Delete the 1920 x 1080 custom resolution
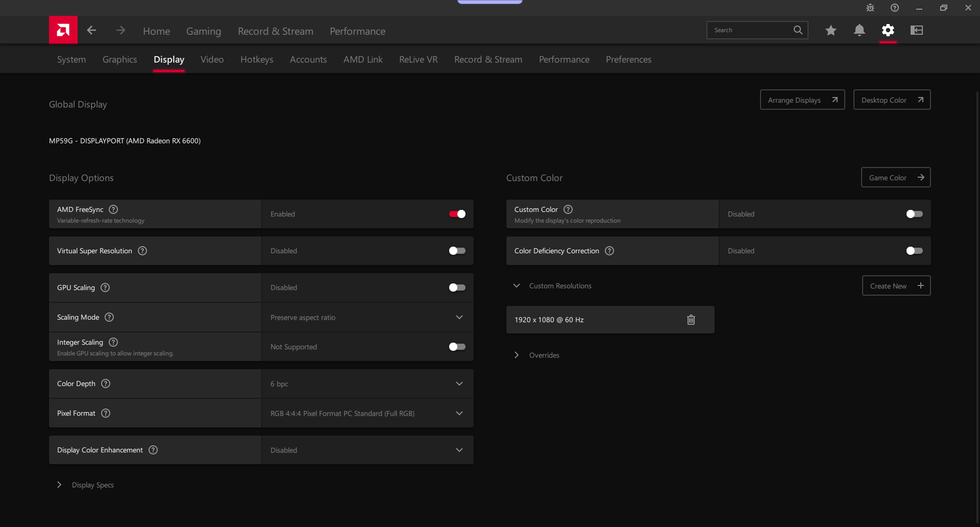980x527 pixels. click(x=691, y=320)
